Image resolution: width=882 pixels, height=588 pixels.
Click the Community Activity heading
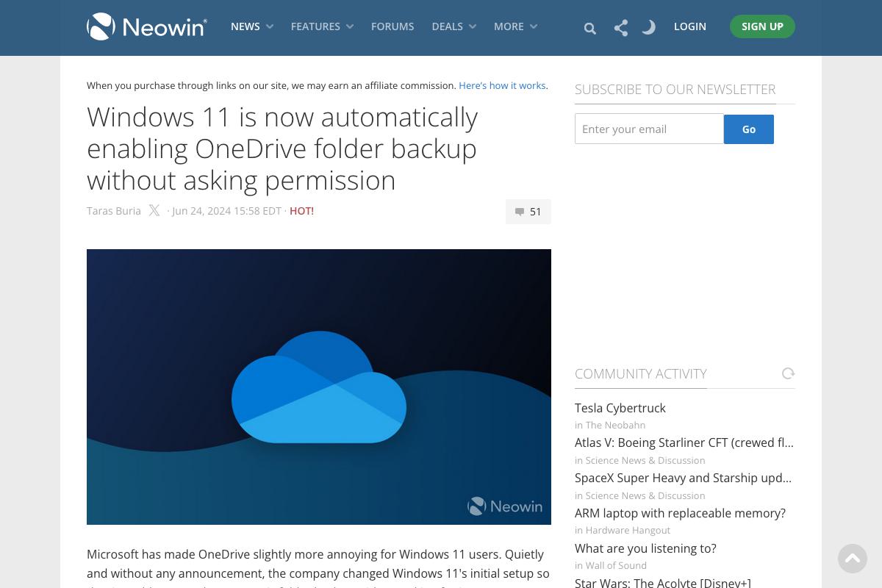641,373
